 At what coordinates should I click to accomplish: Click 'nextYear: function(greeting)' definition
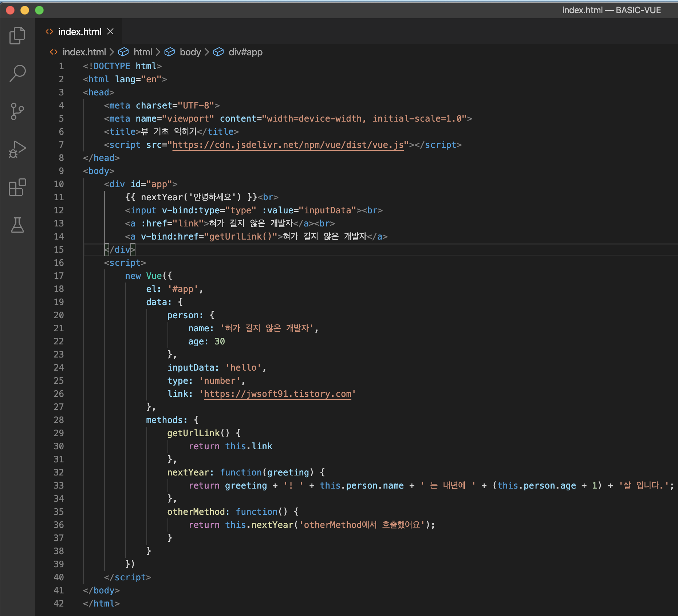pyautogui.click(x=241, y=473)
